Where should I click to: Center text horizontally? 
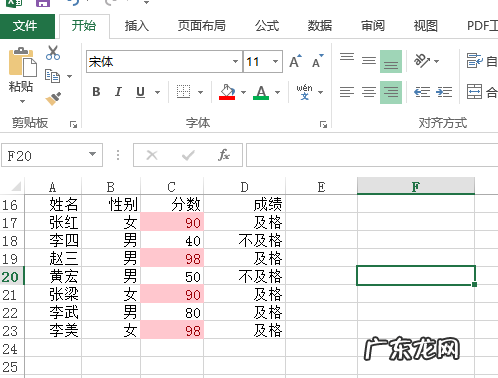point(369,92)
